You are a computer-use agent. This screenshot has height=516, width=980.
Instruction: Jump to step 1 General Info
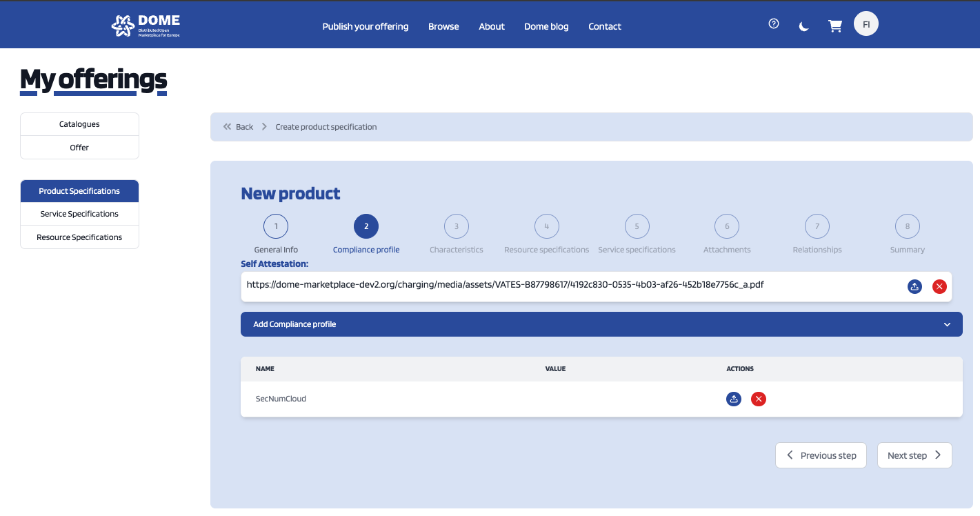pos(276,226)
